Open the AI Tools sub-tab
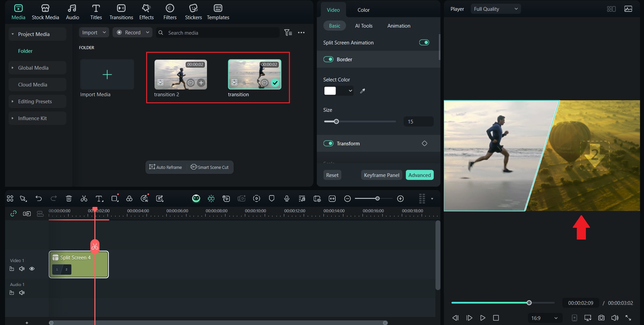This screenshot has width=644, height=325. [x=364, y=26]
